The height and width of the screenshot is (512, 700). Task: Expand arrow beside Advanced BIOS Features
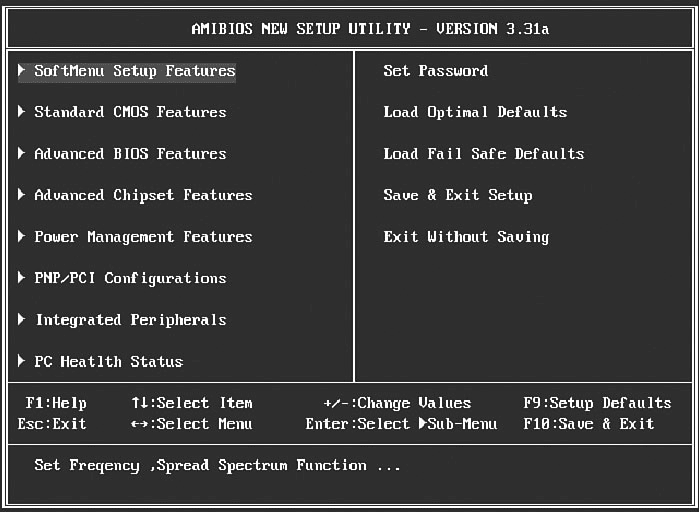(22, 154)
